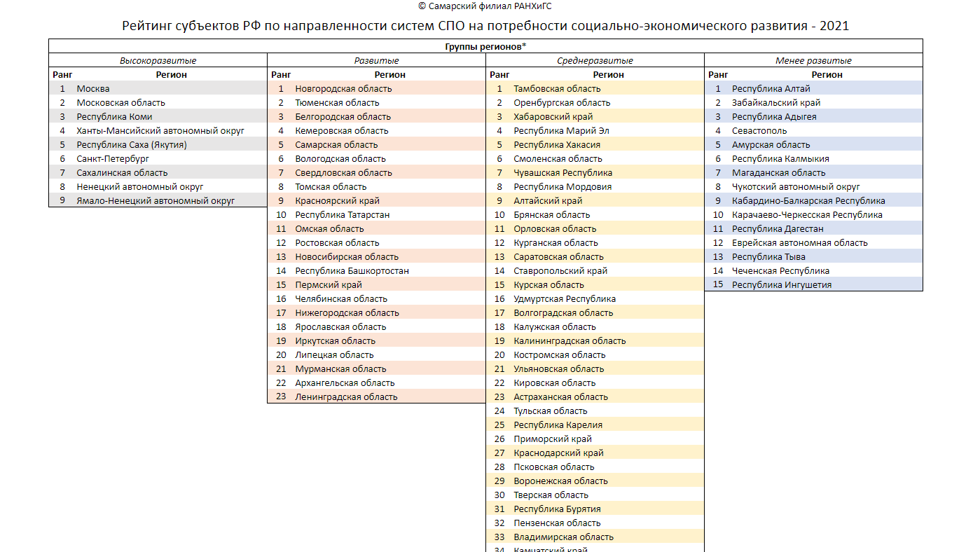Click the '© Самарский филиал РАНХиГС' caption
This screenshot has height=552, width=980.
pos(485,6)
